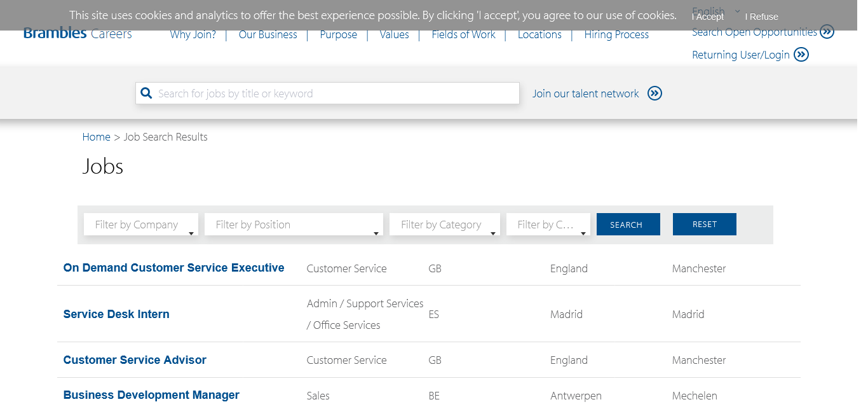Image resolution: width=868 pixels, height=409 pixels.
Task: Click the magnifying glass search icon
Action: point(146,94)
